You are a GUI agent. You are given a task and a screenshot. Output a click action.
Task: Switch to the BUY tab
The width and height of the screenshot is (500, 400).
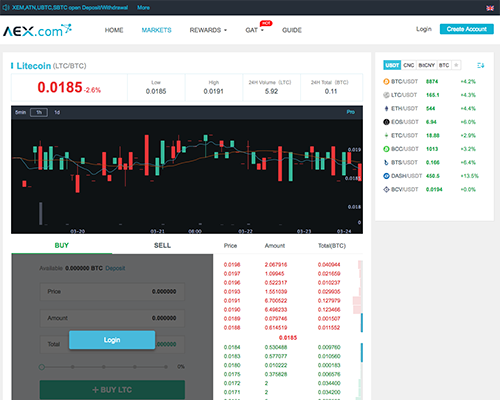(62, 246)
